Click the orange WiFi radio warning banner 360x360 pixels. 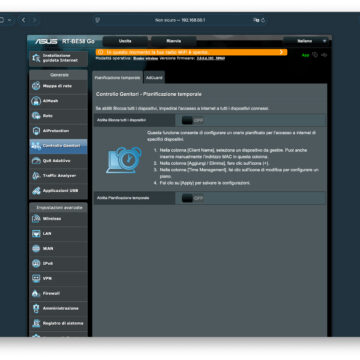[191, 52]
